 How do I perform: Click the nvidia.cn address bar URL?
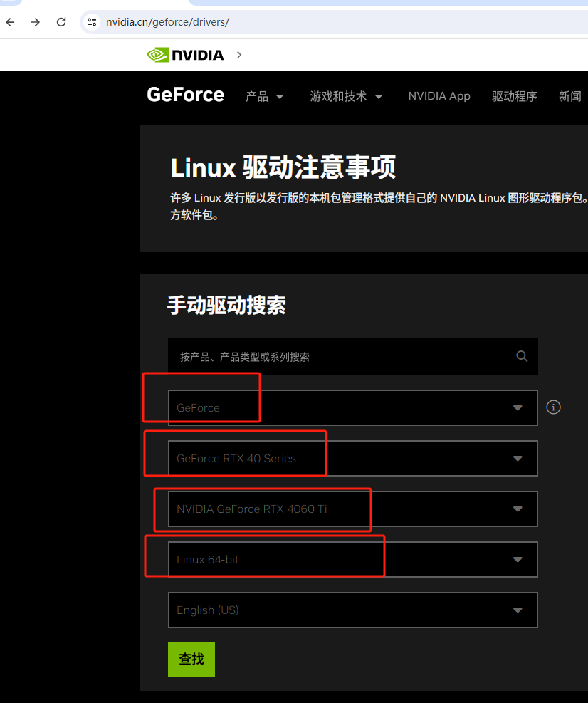point(167,22)
